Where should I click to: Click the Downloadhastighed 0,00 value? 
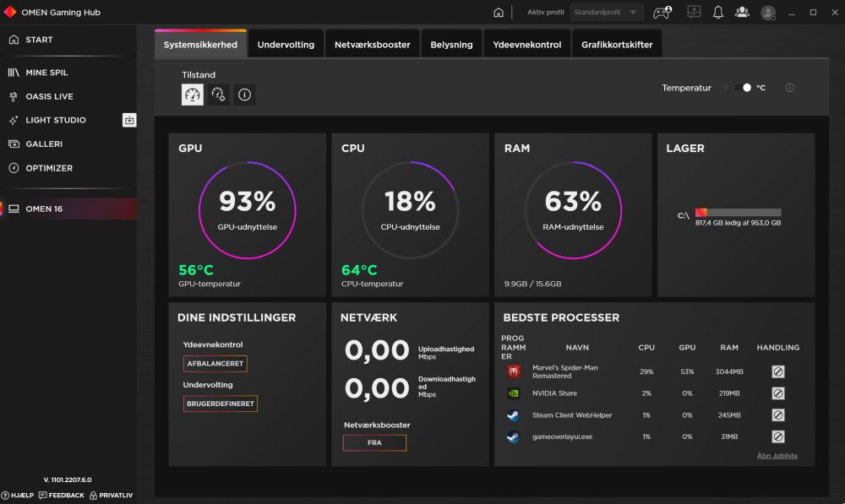(x=377, y=388)
